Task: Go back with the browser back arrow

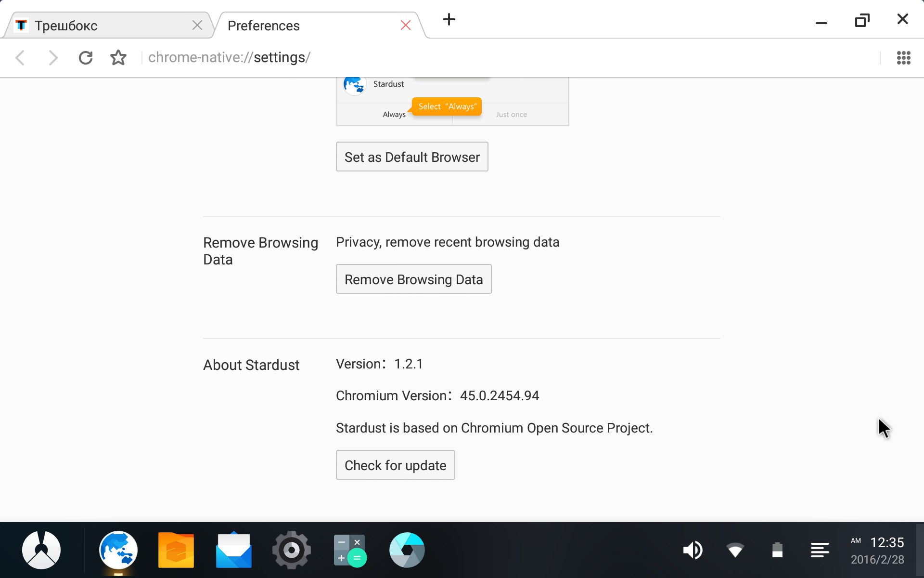Action: click(x=20, y=58)
